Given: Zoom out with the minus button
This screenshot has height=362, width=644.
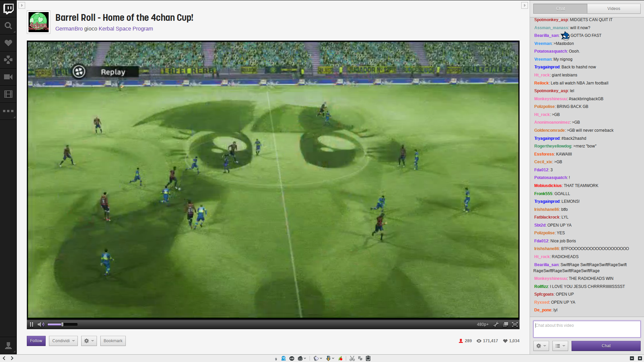Looking at the screenshot, I should click(x=632, y=358).
